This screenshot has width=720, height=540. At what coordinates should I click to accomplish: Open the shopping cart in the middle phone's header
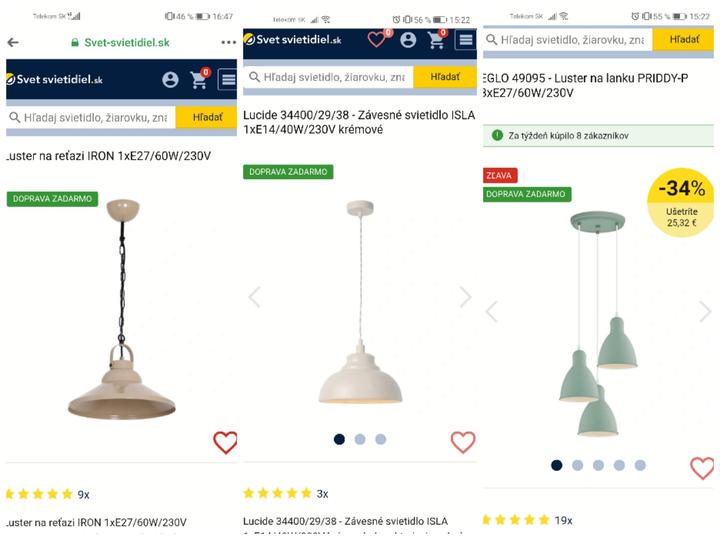(x=437, y=39)
